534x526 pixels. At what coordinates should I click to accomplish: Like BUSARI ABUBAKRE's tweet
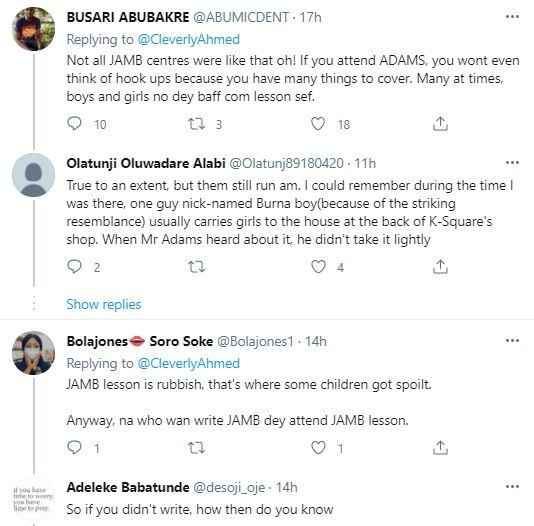318,124
